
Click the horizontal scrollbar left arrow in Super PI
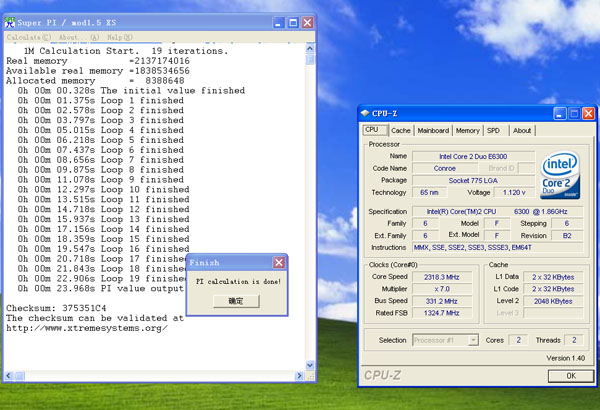(x=9, y=376)
